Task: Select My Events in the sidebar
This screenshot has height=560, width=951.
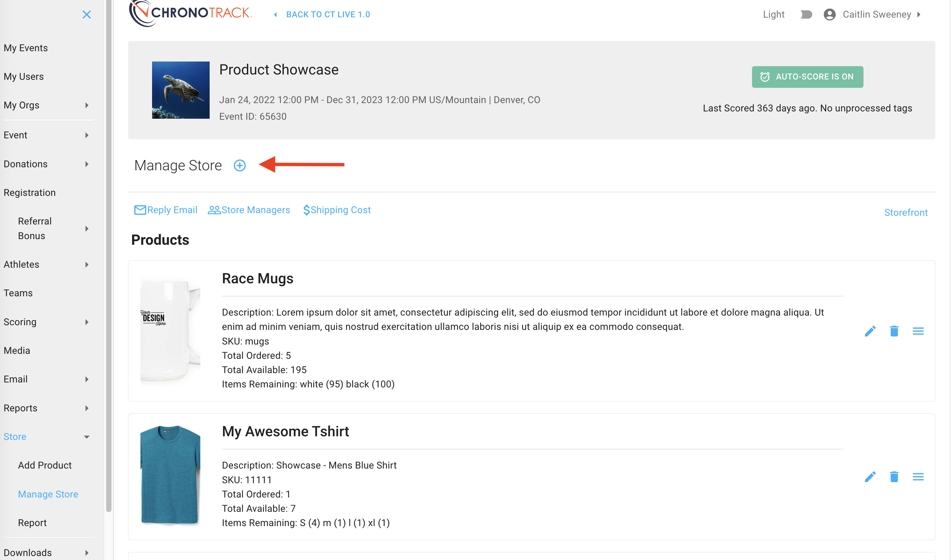Action: tap(26, 48)
